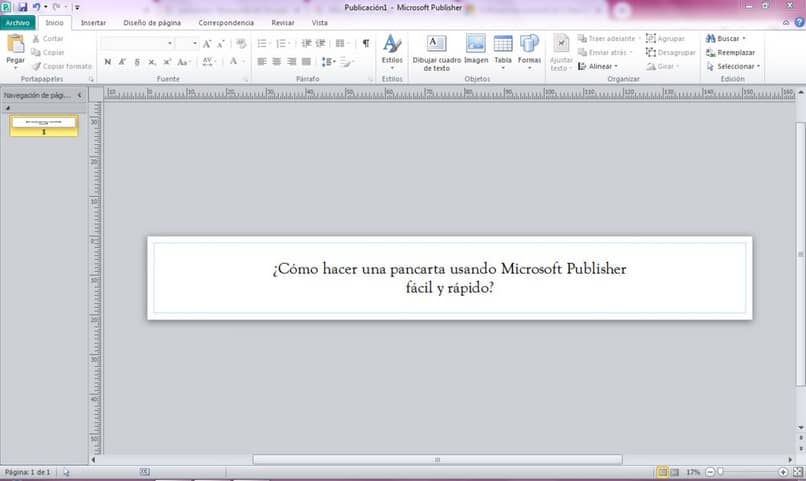Viewport: 806px width, 481px height.
Task: Increase font size with the large A icon
Action: pos(207,44)
